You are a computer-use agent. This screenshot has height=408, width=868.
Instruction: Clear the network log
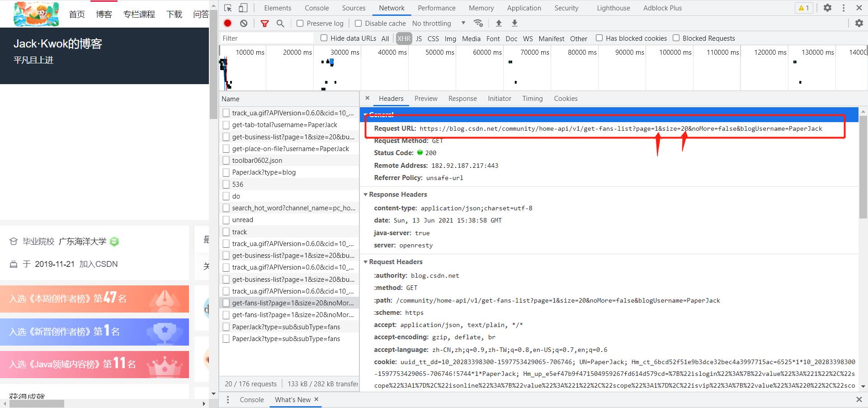[244, 23]
